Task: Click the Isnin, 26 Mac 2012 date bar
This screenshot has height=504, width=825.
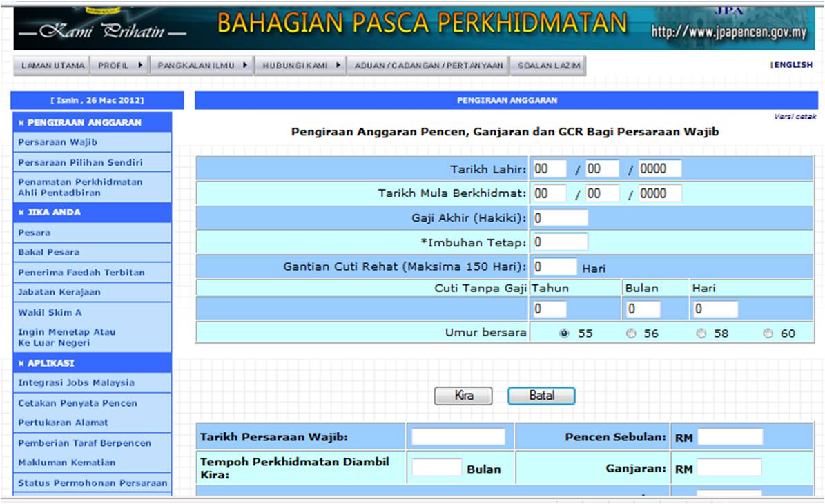Action: point(97,100)
